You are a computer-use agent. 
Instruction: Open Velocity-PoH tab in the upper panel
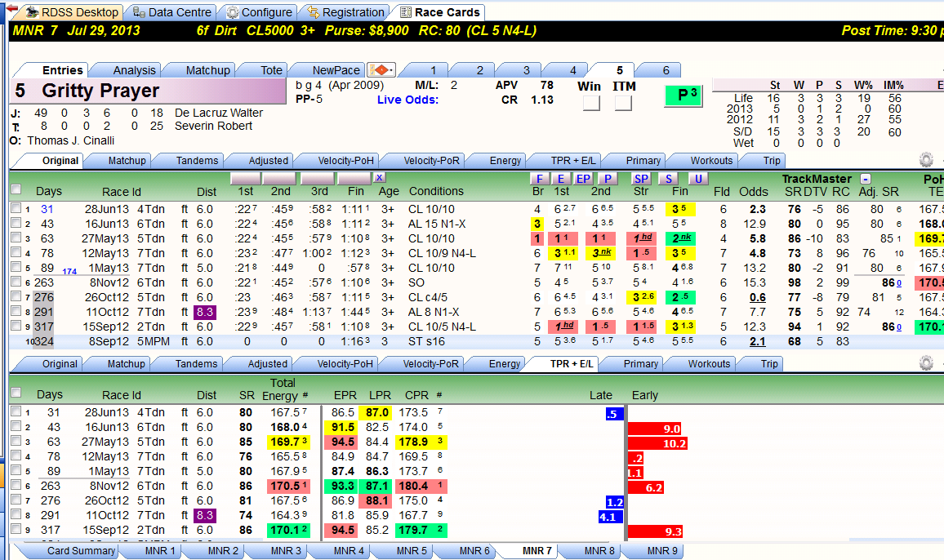coord(346,161)
